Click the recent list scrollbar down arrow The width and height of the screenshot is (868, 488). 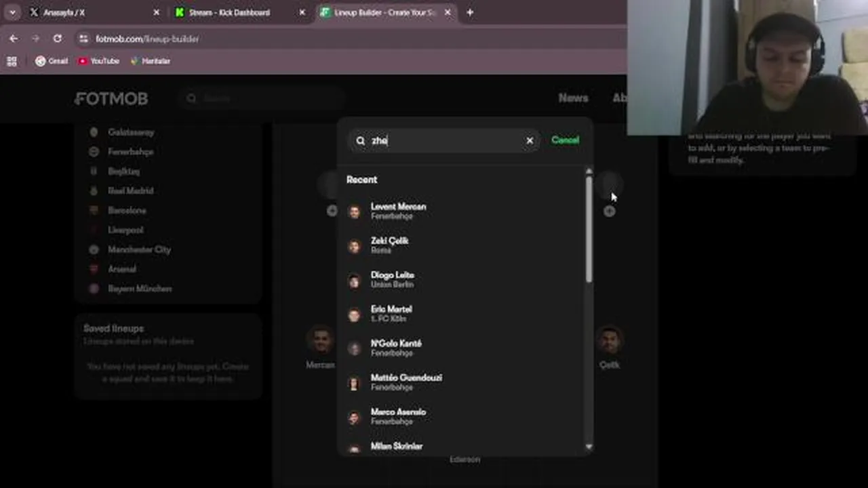tap(589, 447)
